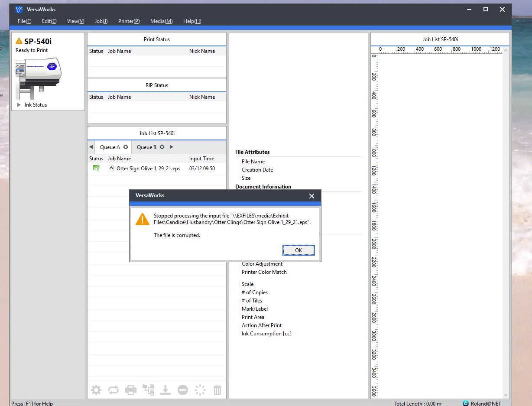Click Input Time header in Job List

coord(201,159)
